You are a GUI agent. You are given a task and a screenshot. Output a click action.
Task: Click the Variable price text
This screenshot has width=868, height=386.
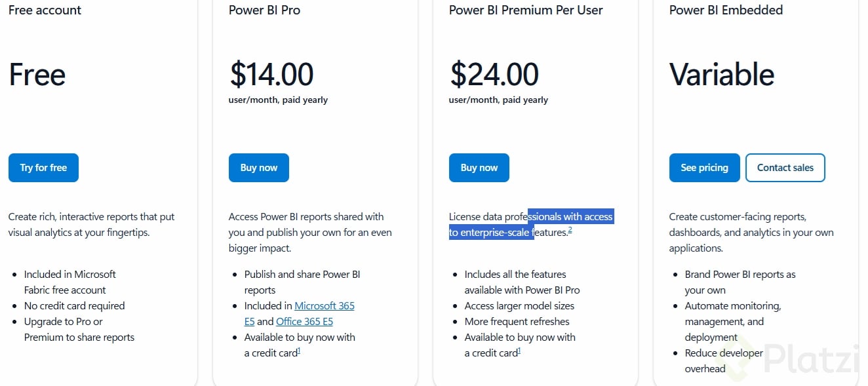pos(722,75)
